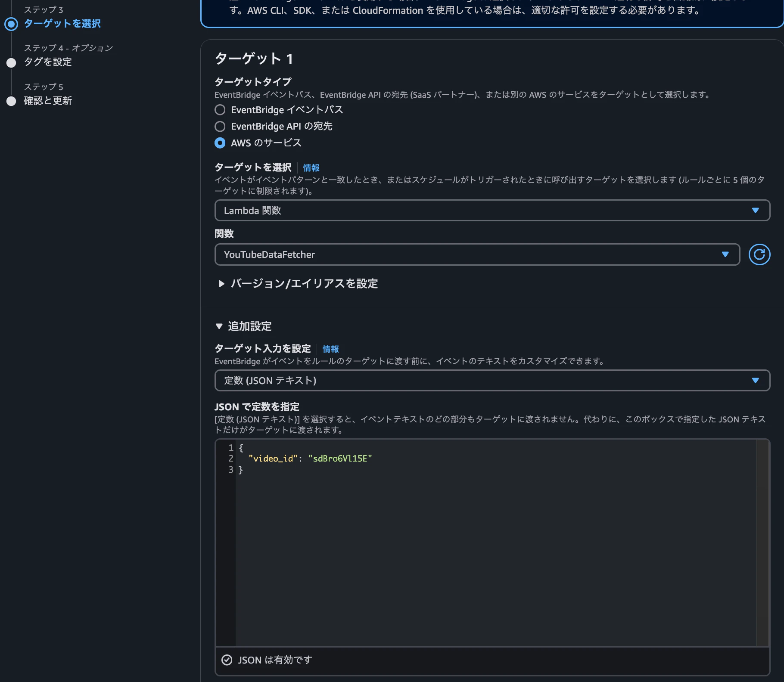Click the checkmark icon beside JSON は有効です
This screenshot has height=682, width=784.
point(227,660)
